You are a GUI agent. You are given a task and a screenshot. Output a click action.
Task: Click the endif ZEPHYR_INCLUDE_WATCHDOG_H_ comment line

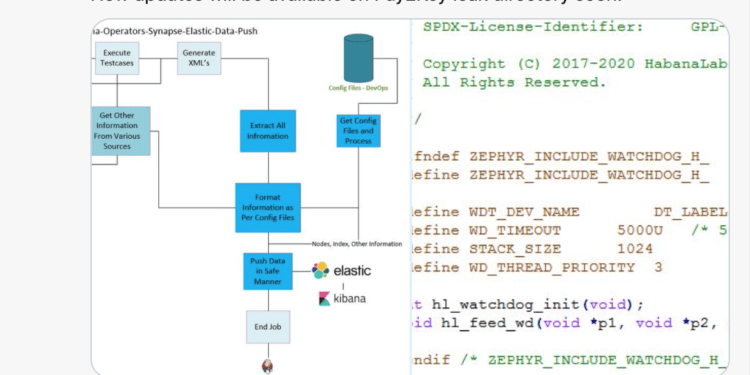(570, 361)
